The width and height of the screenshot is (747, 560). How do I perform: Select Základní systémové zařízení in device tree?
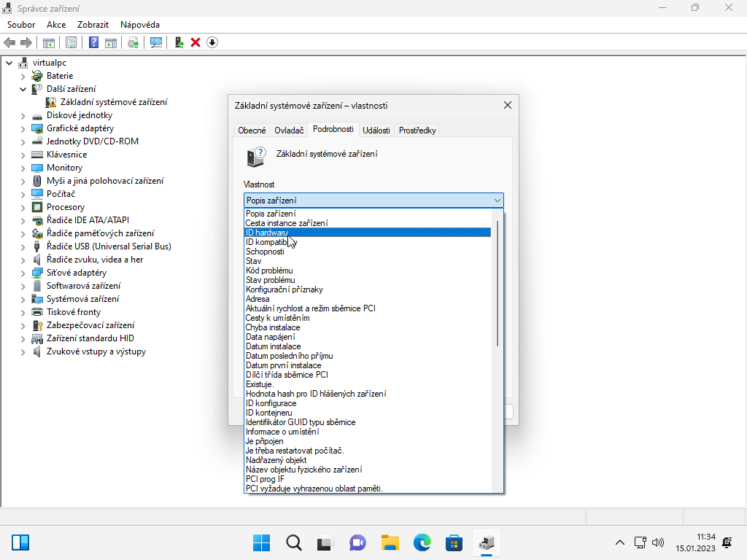tap(113, 102)
